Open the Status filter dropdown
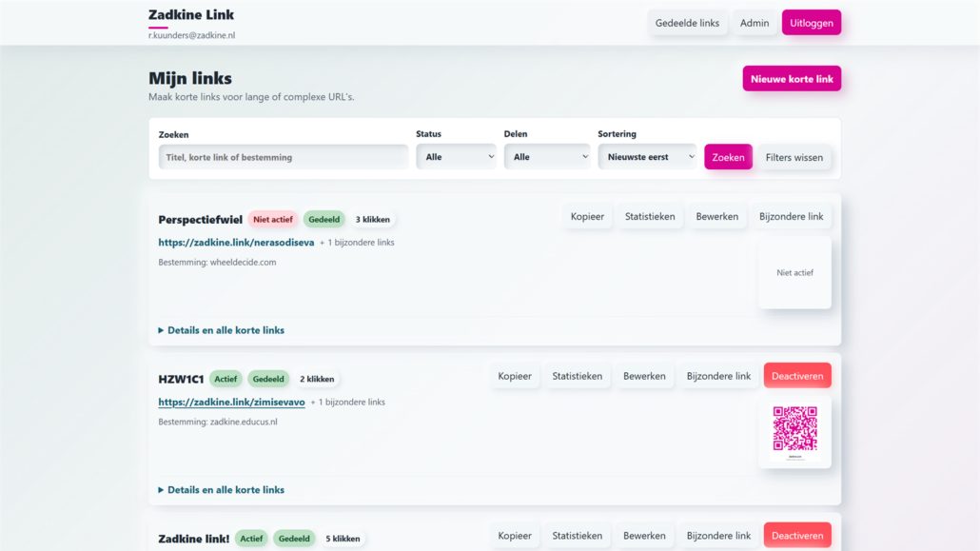 point(457,157)
